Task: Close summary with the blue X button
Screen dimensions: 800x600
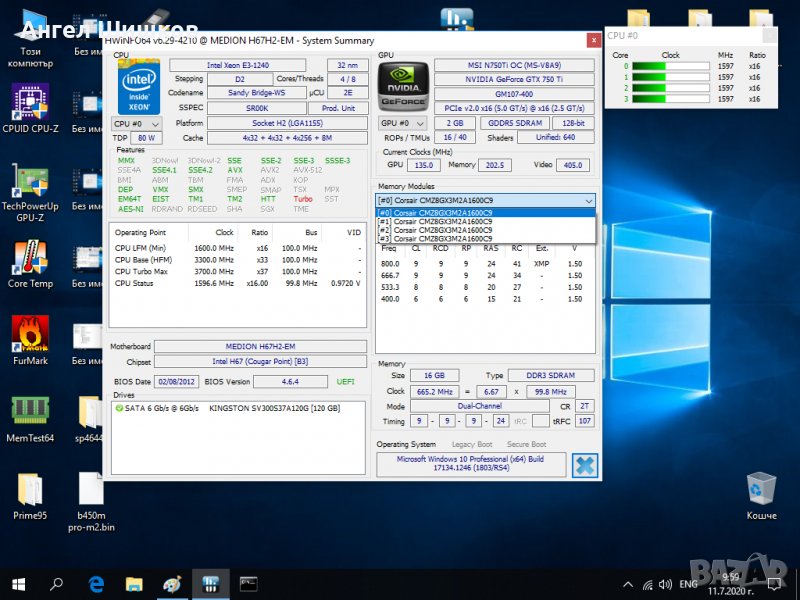Action: [584, 465]
